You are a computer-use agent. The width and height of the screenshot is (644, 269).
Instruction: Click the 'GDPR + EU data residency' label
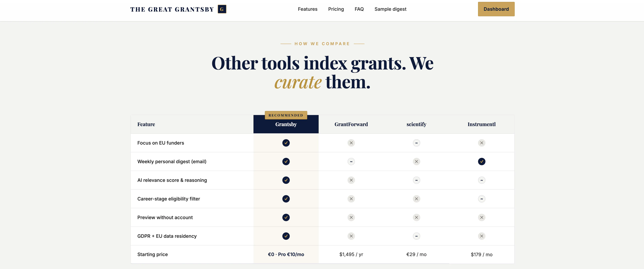167,236
